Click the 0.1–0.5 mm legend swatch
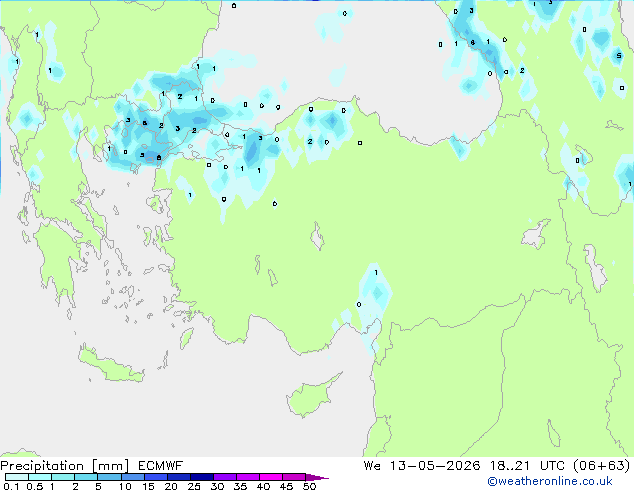The width and height of the screenshot is (634, 490). coord(17,477)
